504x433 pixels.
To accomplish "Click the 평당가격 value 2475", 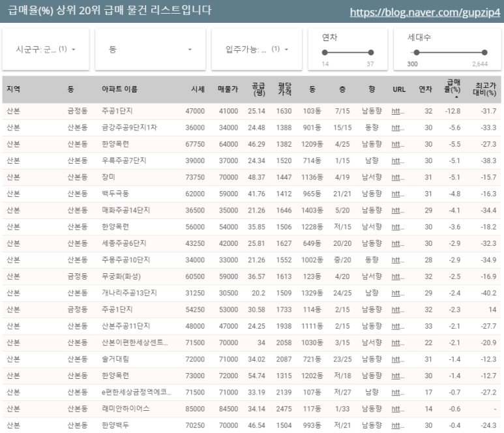I will click(284, 409).
